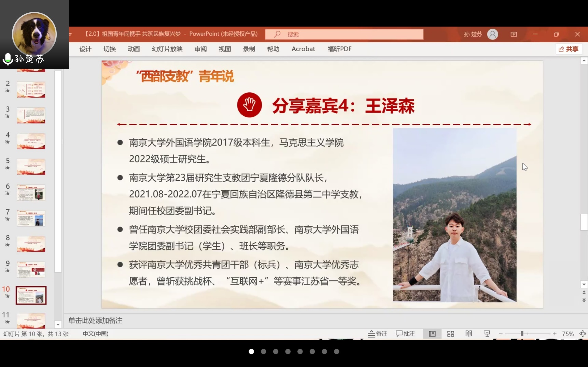The height and width of the screenshot is (367, 588).
Task: Click the zoom in plus icon
Action: (555, 334)
